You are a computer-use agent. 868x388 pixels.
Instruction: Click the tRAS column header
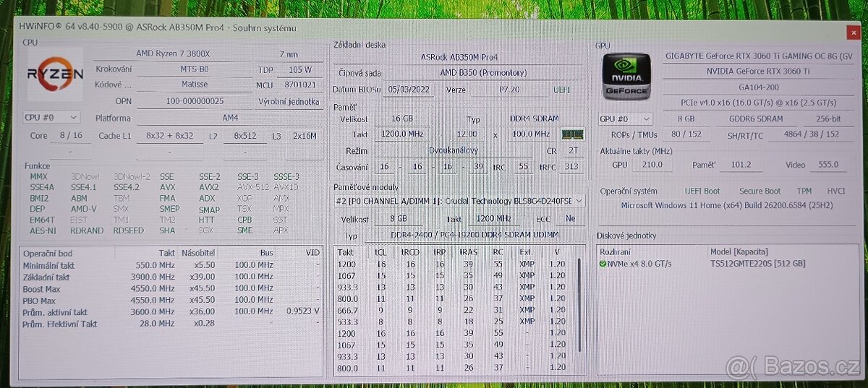click(467, 253)
